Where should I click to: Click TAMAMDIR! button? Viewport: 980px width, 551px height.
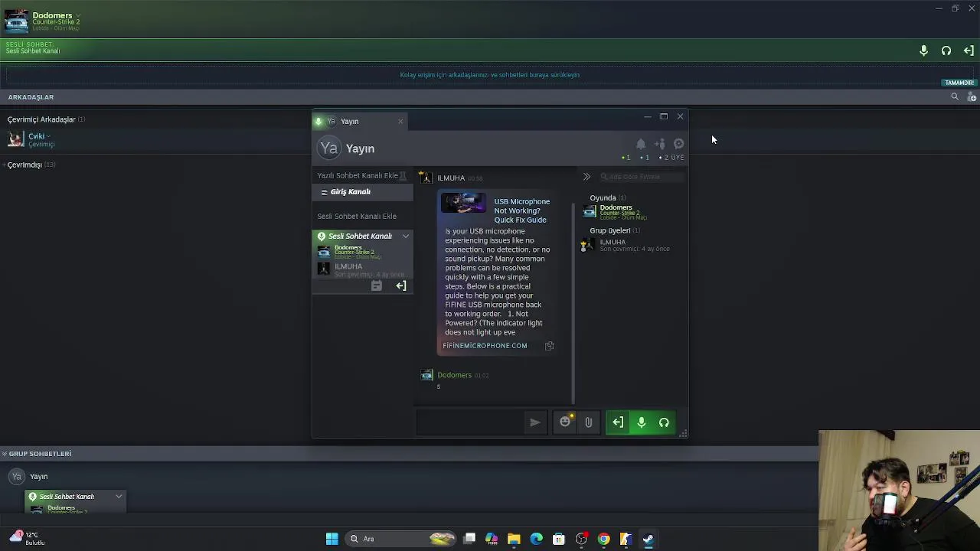[x=959, y=83]
